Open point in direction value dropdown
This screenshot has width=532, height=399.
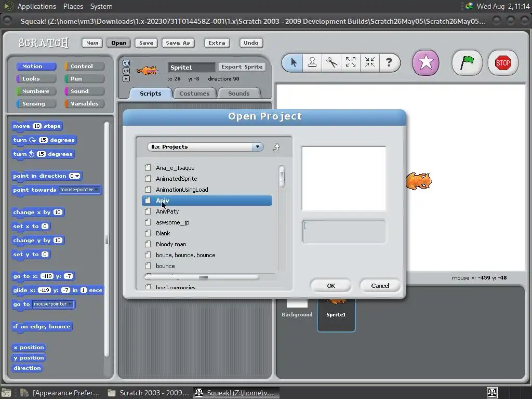point(75,176)
